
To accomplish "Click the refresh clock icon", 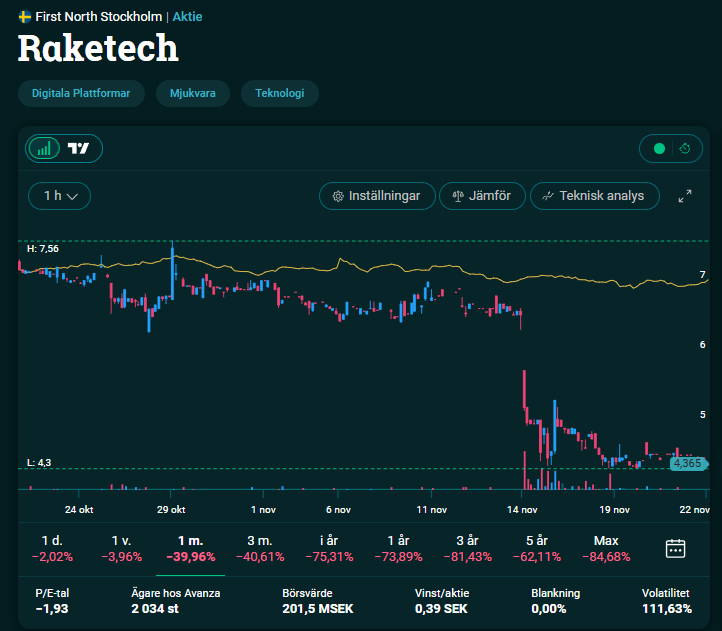I will coord(685,148).
